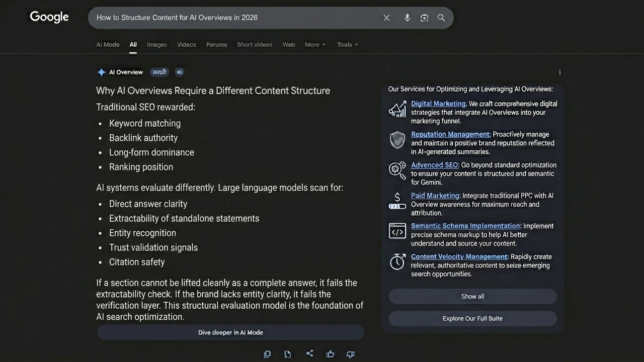The image size is (644, 362).
Task: Click the AI Overview sparkle icon
Action: click(x=101, y=72)
